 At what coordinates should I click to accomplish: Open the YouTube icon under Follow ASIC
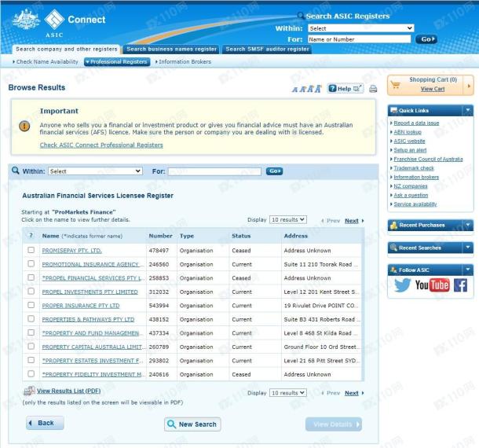(x=432, y=285)
